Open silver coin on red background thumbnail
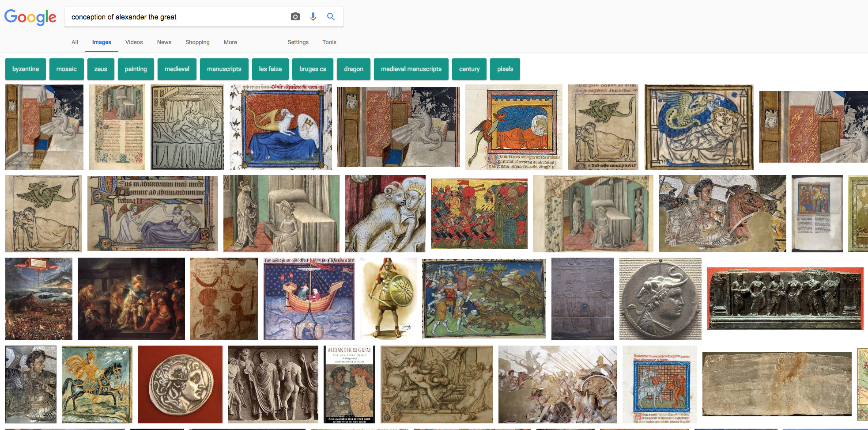The image size is (868, 430). point(180,384)
